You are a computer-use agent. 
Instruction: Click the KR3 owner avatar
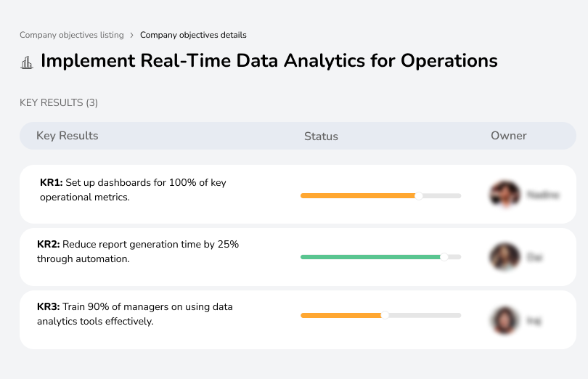pyautogui.click(x=505, y=320)
